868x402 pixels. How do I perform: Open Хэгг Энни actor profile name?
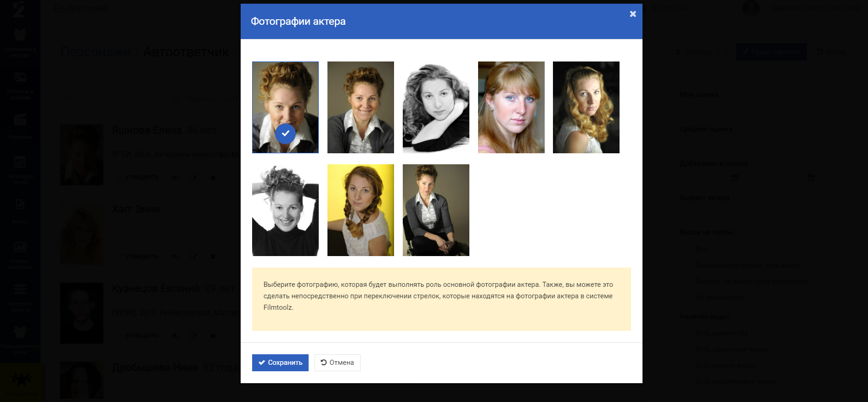tap(136, 209)
